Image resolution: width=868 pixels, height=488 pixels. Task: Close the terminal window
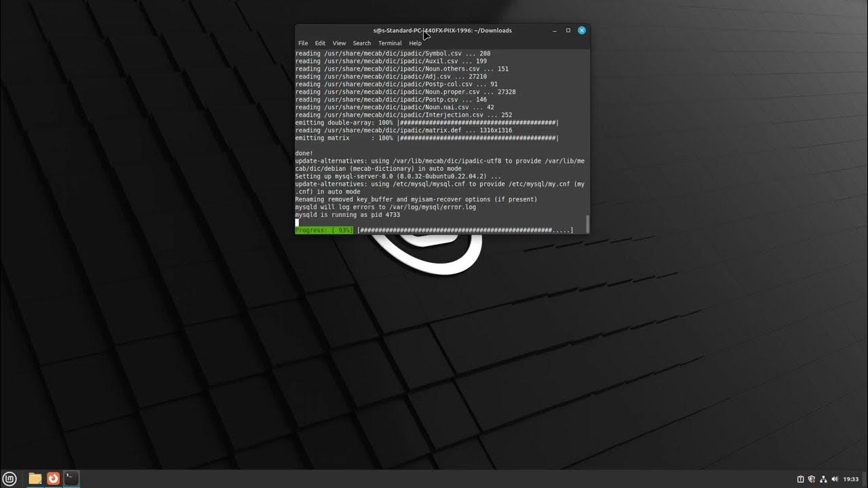pos(582,30)
